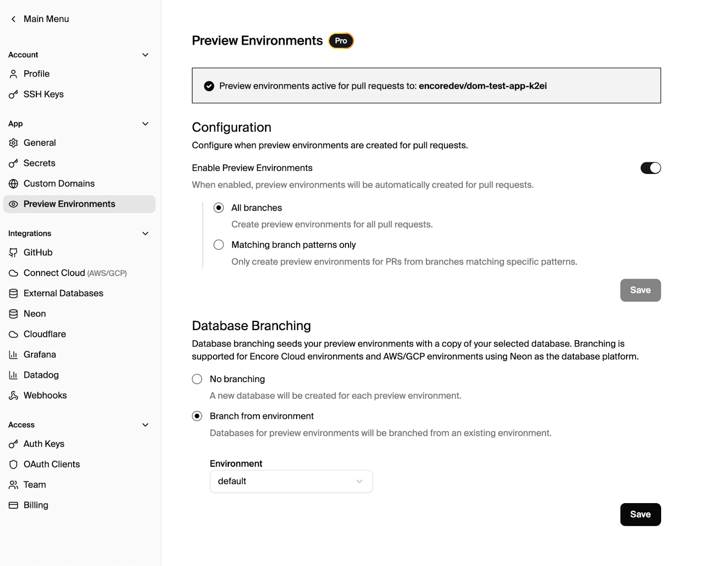Click the Secrets key icon

pos(14,163)
